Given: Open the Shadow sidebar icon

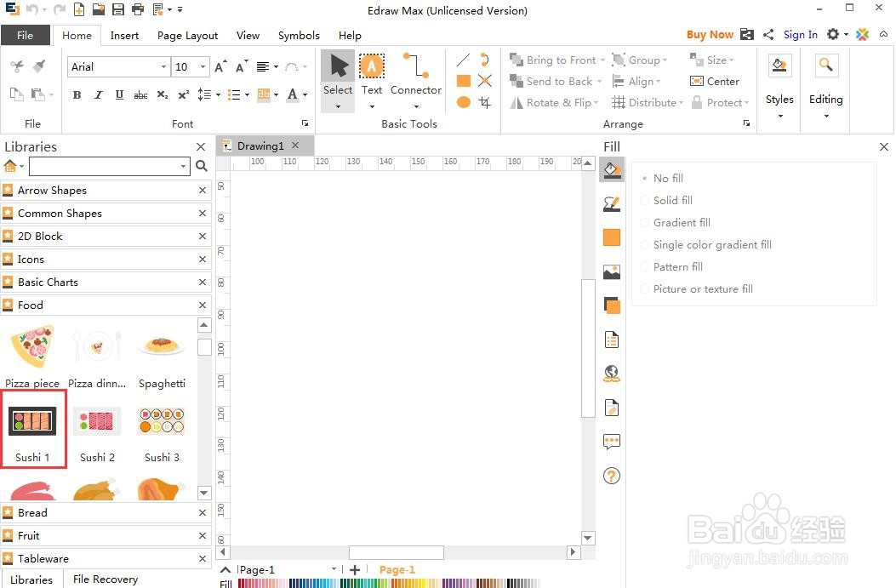Looking at the screenshot, I should tap(612, 305).
